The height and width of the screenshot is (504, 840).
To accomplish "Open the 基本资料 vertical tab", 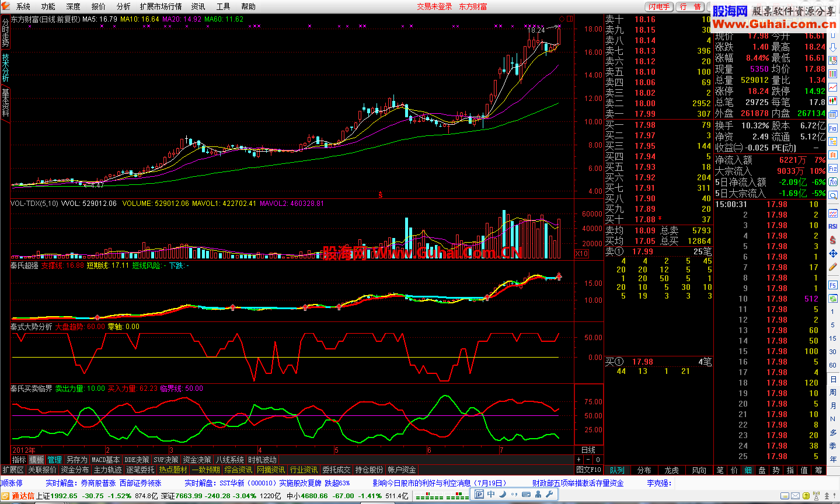I will (5, 103).
